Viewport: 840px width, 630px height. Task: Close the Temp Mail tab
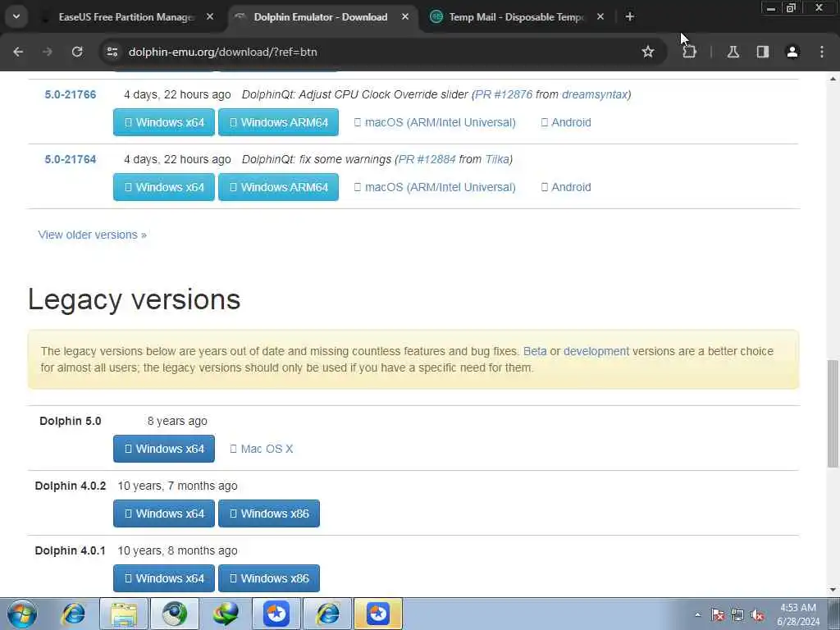[x=600, y=17]
